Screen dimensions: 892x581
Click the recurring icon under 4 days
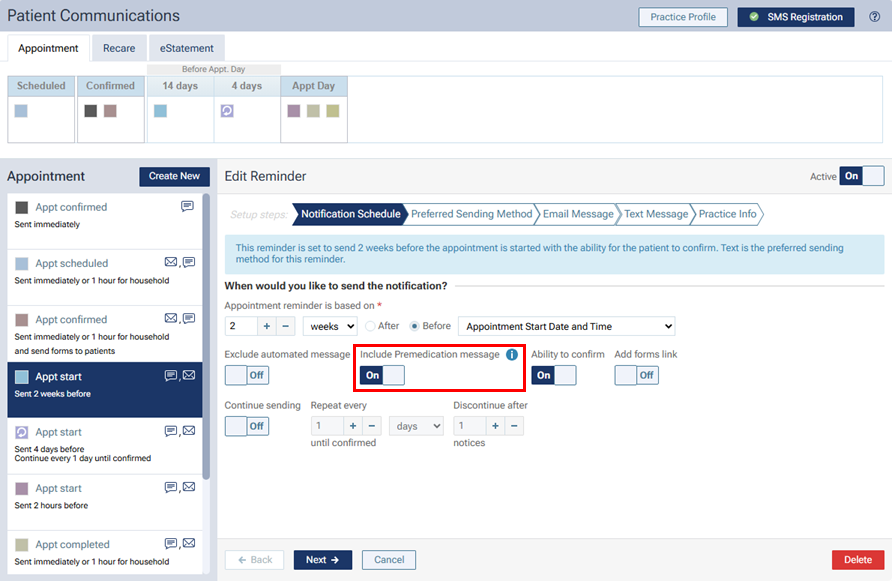click(x=227, y=111)
